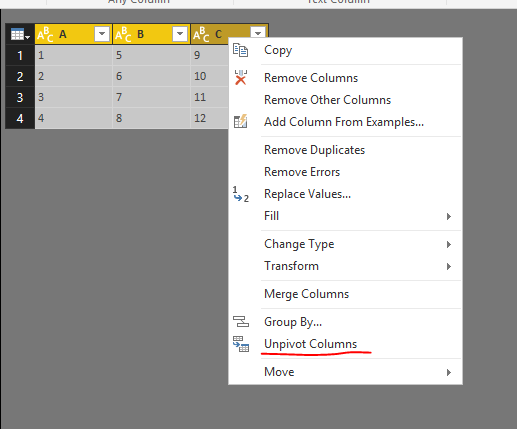Select row number 1
Image resolution: width=517 pixels, height=429 pixels.
pos(20,55)
